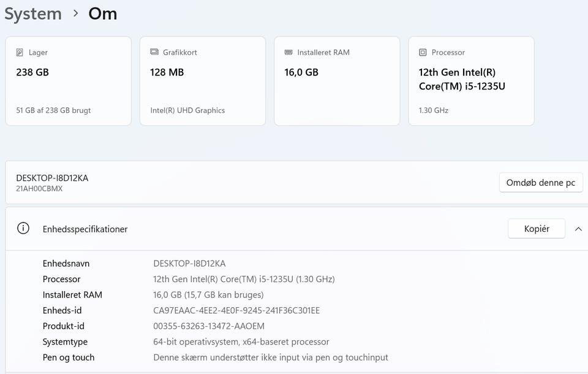Click the Installeret RAM memory icon
This screenshot has width=588, height=374.
288,53
